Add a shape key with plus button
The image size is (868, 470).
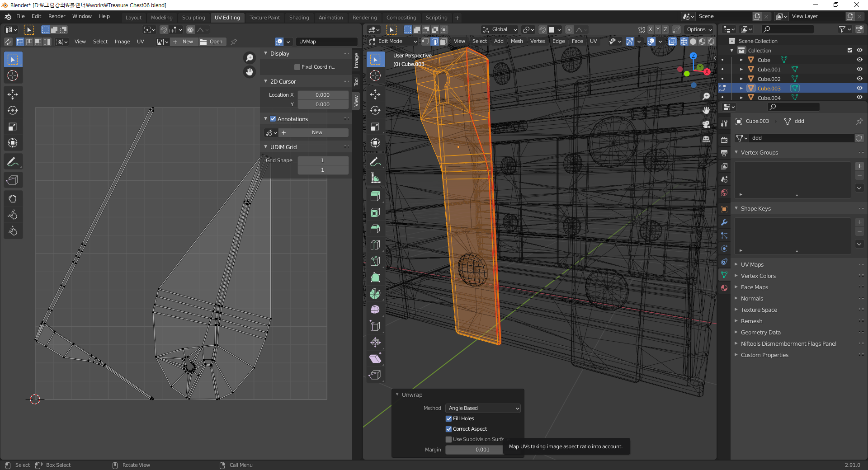860,222
